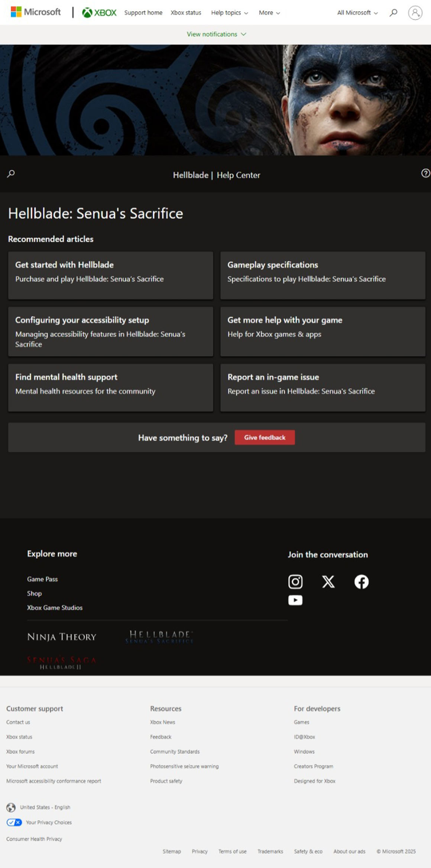The width and height of the screenshot is (431, 868).
Task: Open the Game Pass link
Action: coord(42,579)
